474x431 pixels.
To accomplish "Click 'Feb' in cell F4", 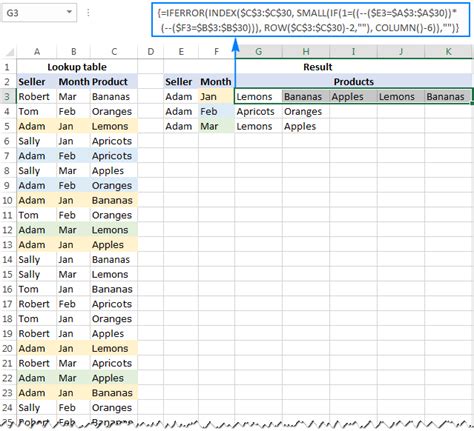I will (x=209, y=111).
